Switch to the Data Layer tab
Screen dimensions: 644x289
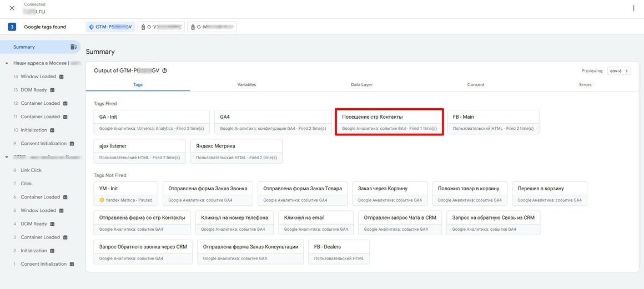[x=361, y=84]
